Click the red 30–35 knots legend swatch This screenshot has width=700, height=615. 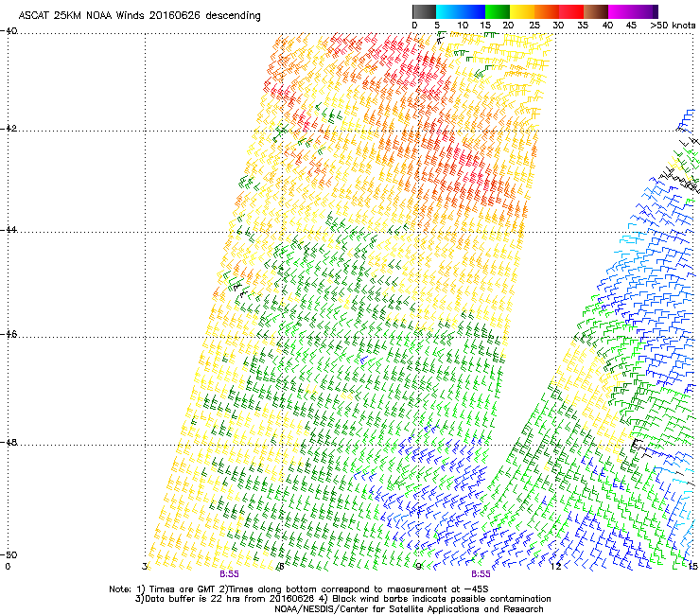point(571,11)
